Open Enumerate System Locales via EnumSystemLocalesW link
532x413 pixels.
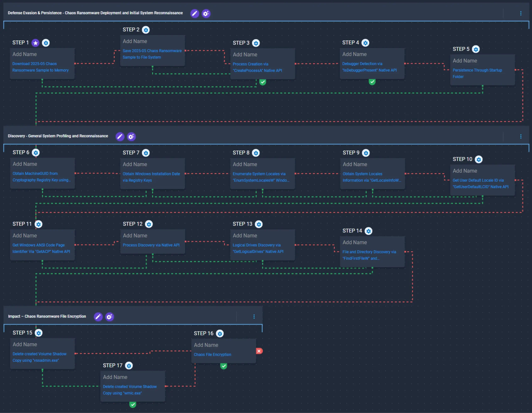click(261, 177)
